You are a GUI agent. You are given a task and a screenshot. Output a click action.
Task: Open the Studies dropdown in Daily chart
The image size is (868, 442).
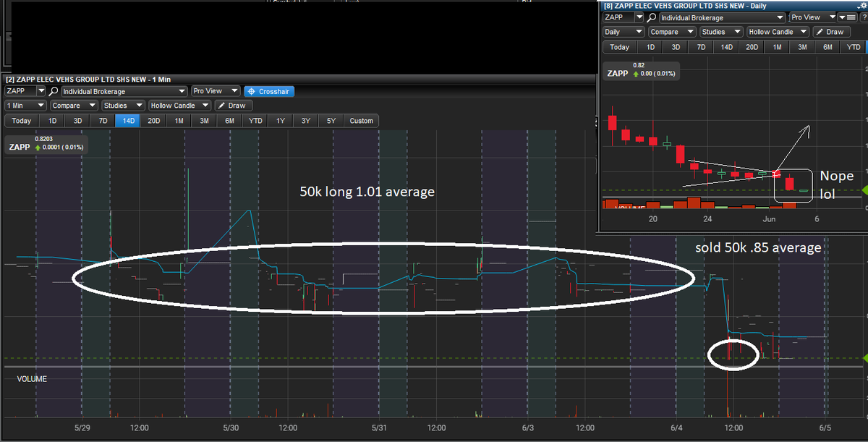pyautogui.click(x=721, y=32)
